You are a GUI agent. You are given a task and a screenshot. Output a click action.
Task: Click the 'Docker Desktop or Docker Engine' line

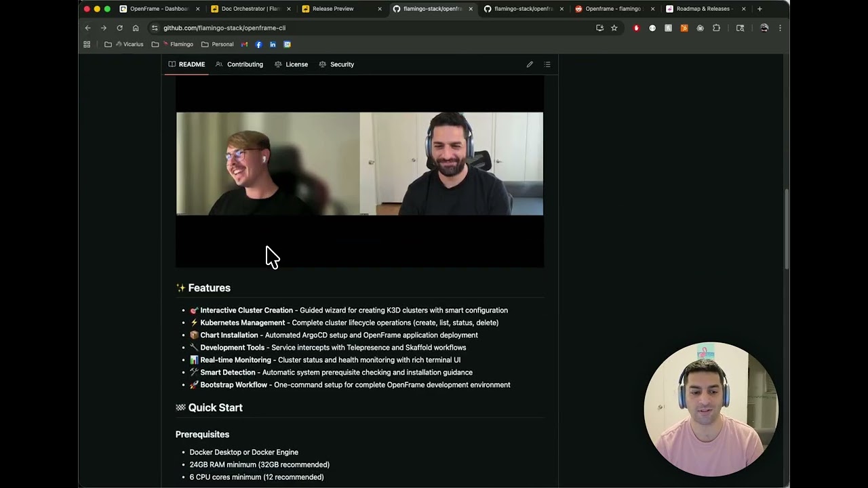pyautogui.click(x=244, y=452)
